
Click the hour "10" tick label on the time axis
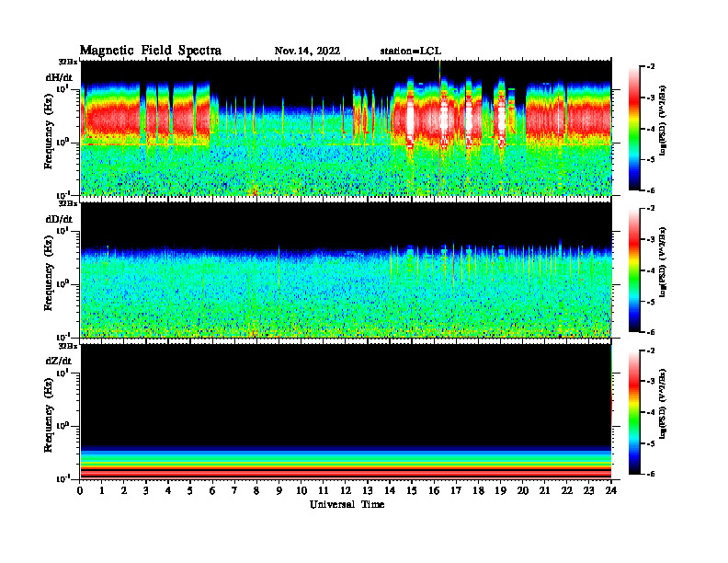[301, 490]
